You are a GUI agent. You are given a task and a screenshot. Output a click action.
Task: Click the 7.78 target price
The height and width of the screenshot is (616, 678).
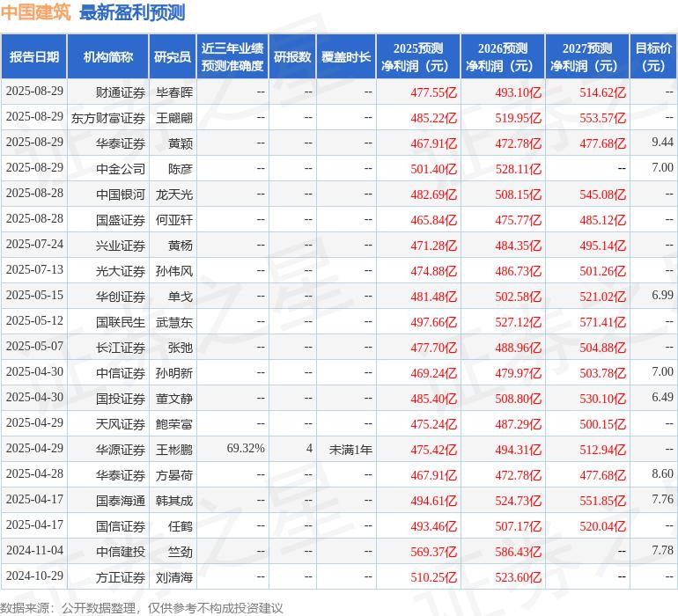662,550
